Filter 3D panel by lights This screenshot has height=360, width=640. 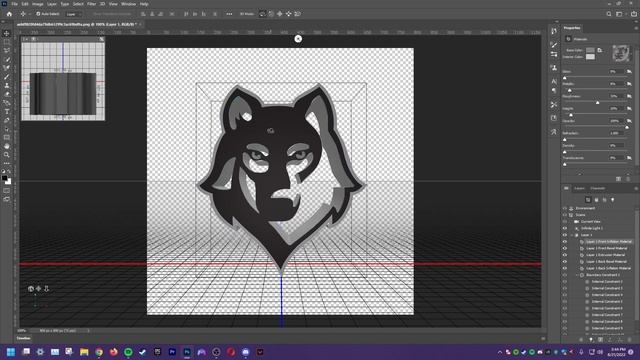click(612, 200)
